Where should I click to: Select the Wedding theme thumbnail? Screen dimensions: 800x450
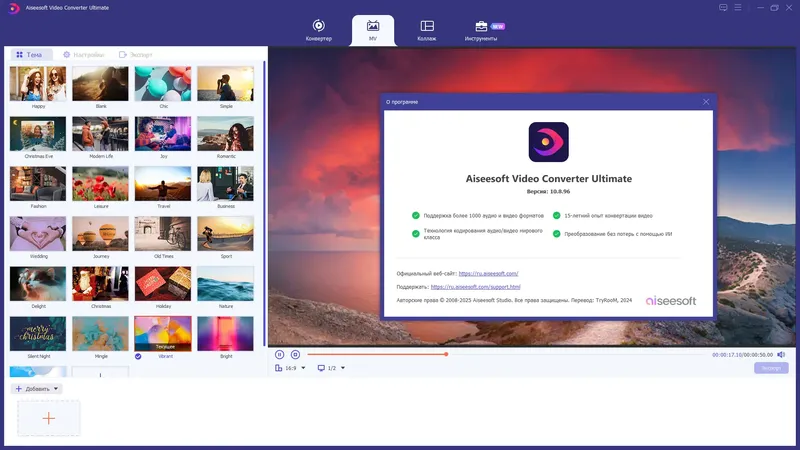(x=38, y=234)
